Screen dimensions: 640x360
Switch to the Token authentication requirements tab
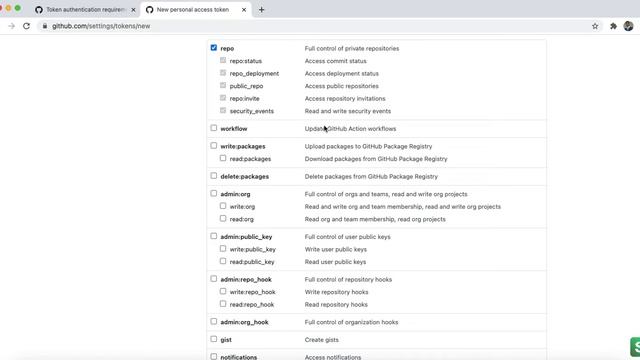click(85, 9)
